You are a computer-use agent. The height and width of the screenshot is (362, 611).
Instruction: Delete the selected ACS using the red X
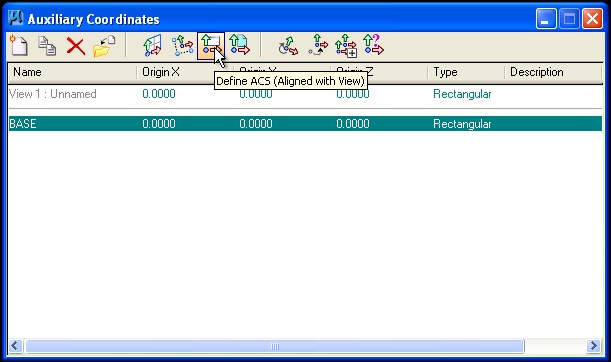coord(76,46)
